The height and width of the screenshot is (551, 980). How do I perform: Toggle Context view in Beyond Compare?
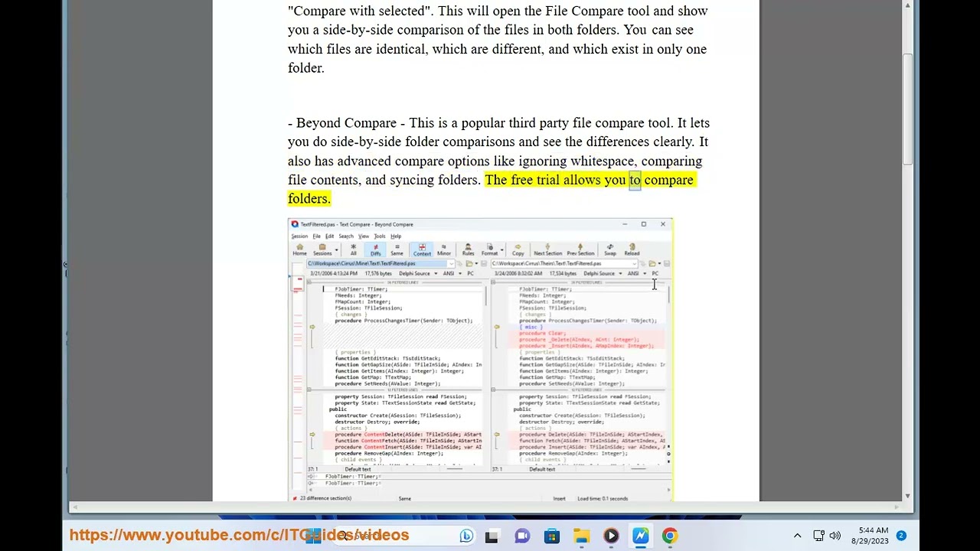(422, 249)
